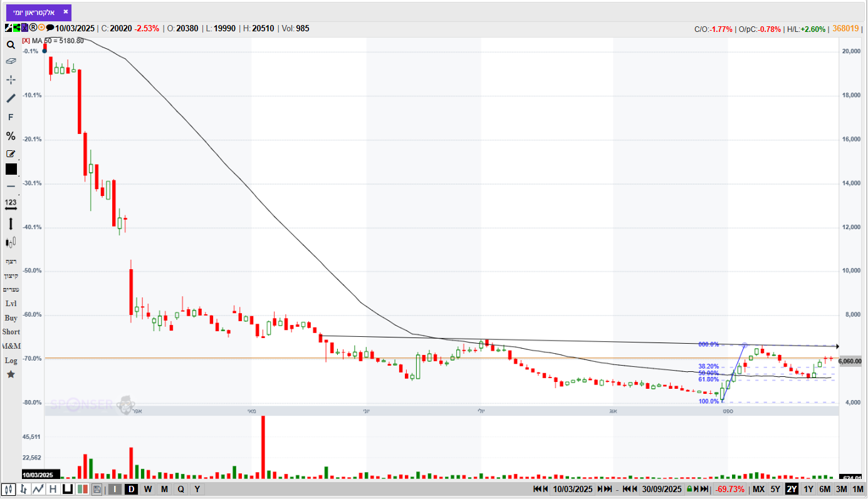868x499 pixels.
Task: Step end date back one bar
Action: click(x=634, y=489)
